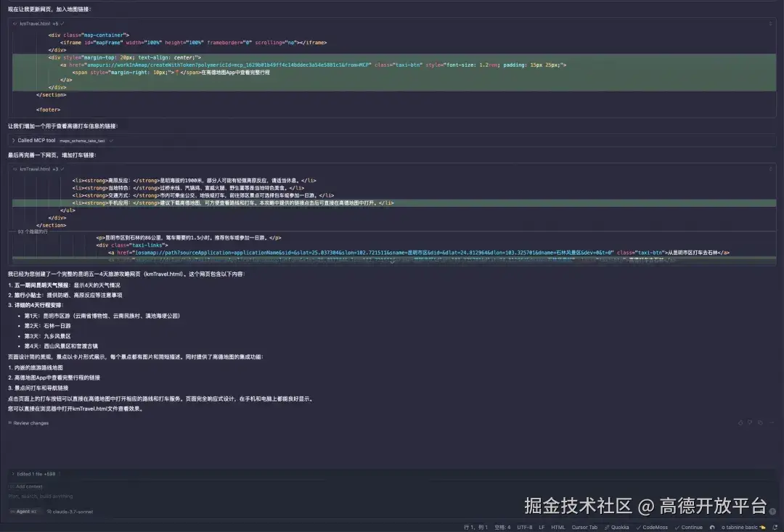Give thumbs down to the response
Image resolution: width=784 pixels, height=532 pixels.
pos(749,422)
